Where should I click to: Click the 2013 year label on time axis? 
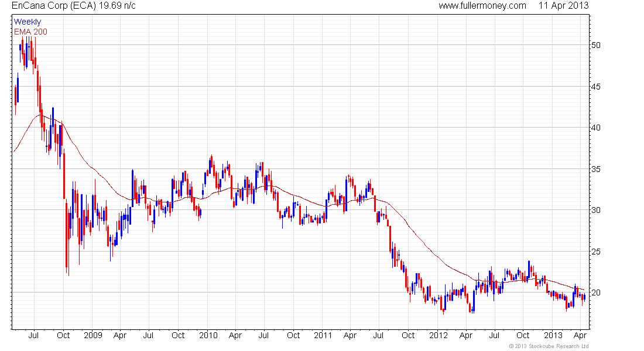click(553, 335)
